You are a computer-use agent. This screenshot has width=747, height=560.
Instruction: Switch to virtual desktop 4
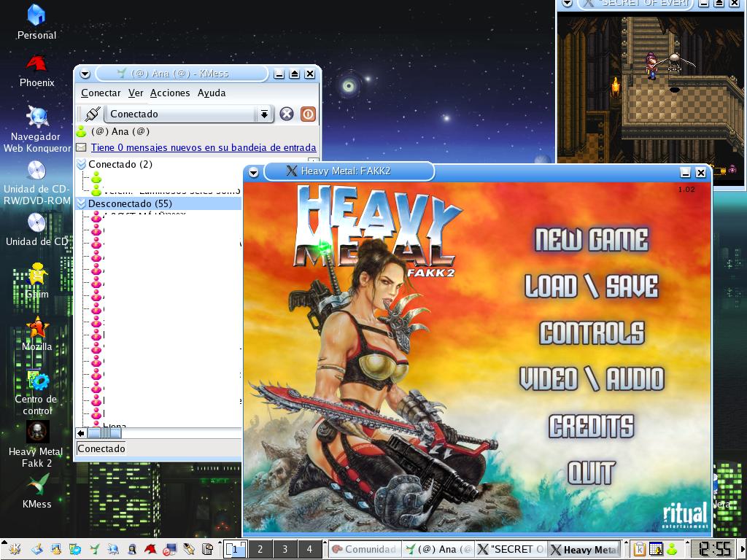click(309, 549)
